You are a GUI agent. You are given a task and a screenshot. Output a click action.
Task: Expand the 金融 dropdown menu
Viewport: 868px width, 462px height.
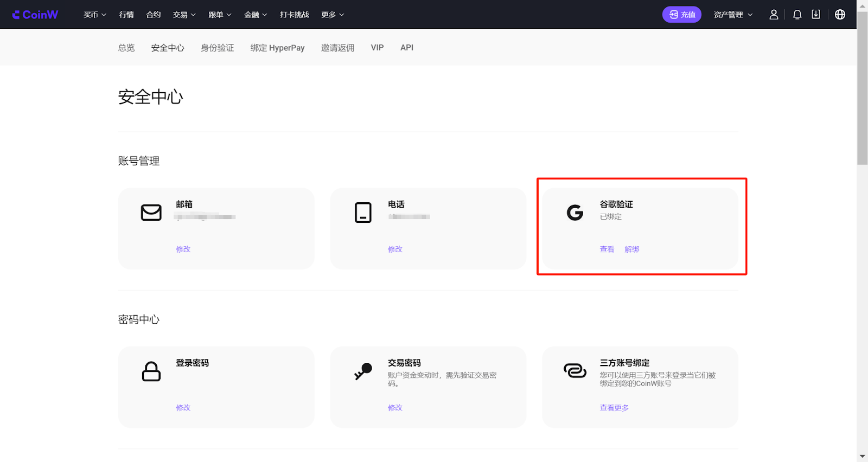pos(256,15)
